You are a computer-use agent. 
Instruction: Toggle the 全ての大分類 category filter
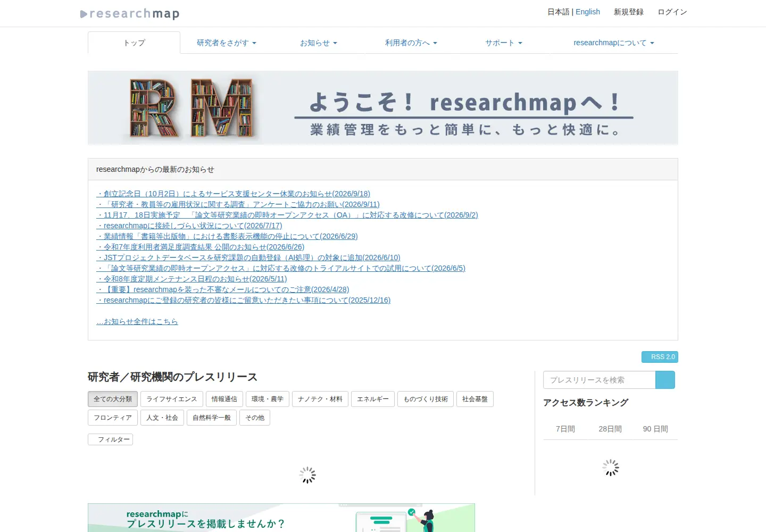113,399
